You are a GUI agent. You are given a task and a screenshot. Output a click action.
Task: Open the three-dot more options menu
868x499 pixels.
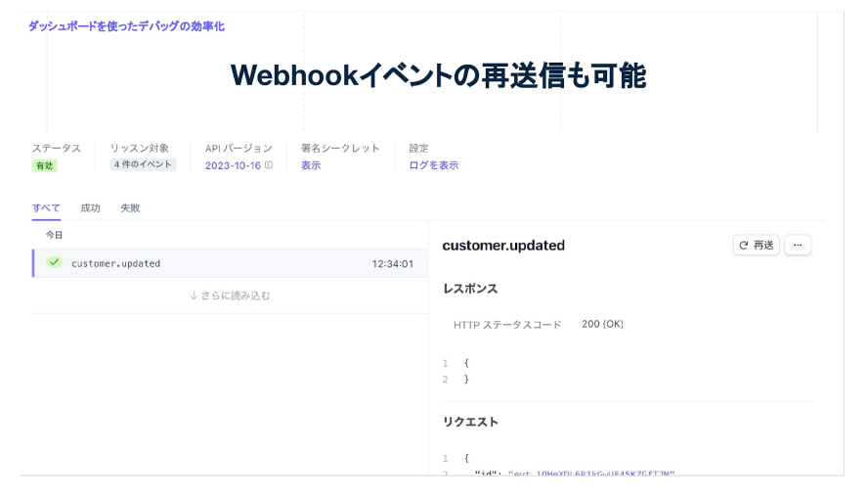(x=797, y=246)
